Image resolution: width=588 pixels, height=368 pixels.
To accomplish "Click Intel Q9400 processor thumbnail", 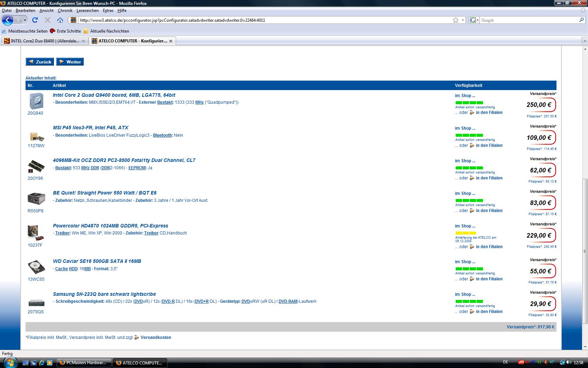I will [36, 101].
